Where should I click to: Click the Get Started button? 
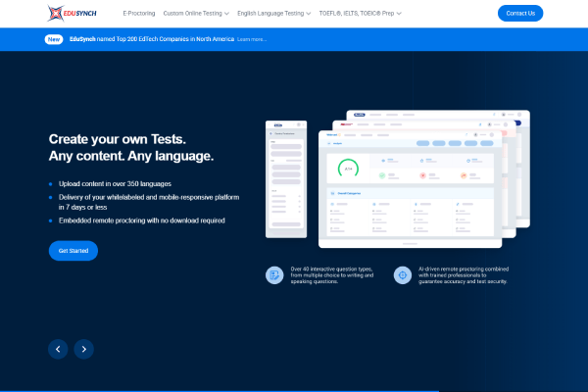point(73,251)
